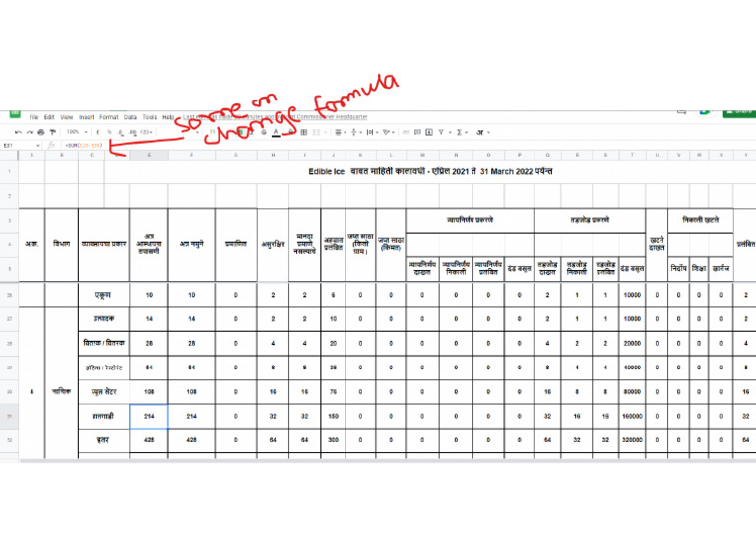Open the View menu
The height and width of the screenshot is (535, 756).
click(x=67, y=117)
